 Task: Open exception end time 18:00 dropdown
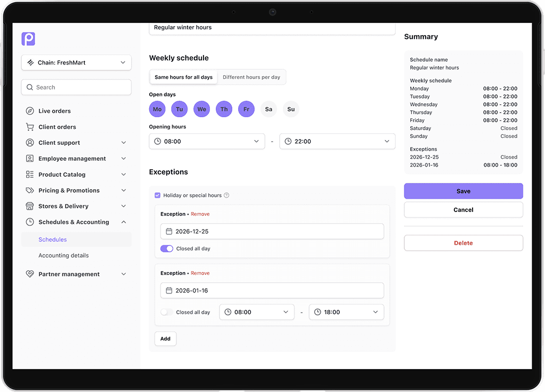coord(346,312)
